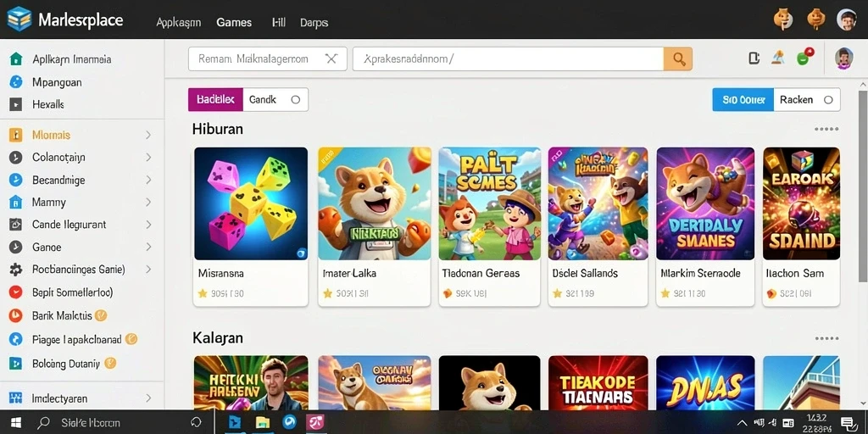Expand the Becandmige sidebar chevron
The height and width of the screenshot is (434, 868).
[148, 180]
